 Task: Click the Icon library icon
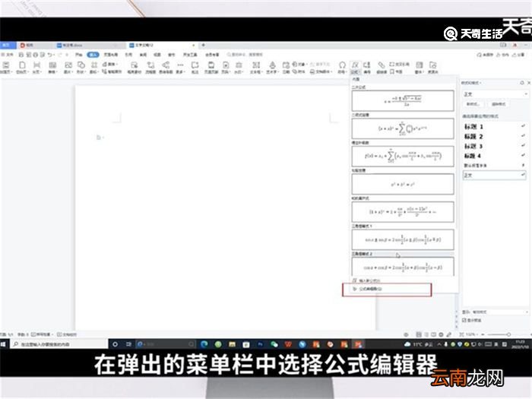(x=94, y=67)
